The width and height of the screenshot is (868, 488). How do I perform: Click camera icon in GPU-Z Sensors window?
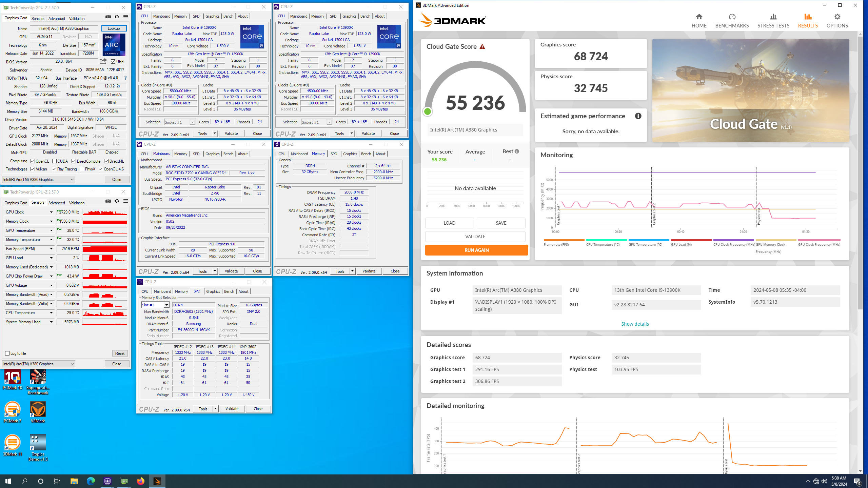pyautogui.click(x=108, y=201)
